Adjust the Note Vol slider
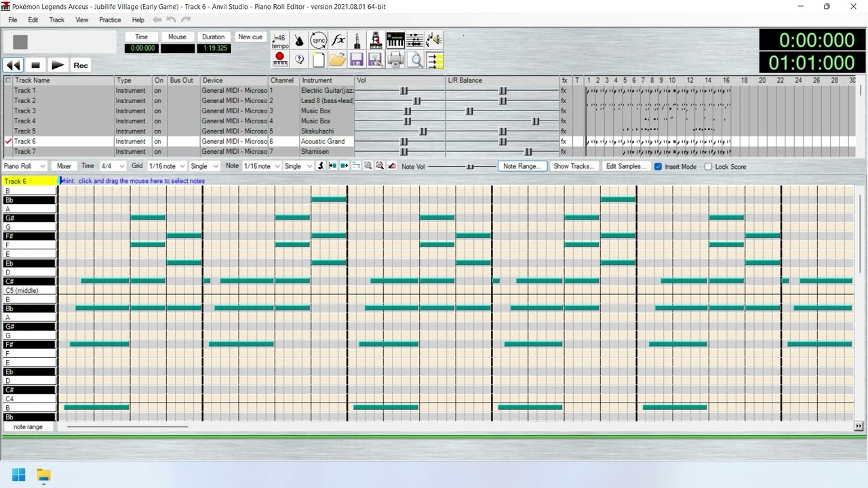 pyautogui.click(x=470, y=167)
